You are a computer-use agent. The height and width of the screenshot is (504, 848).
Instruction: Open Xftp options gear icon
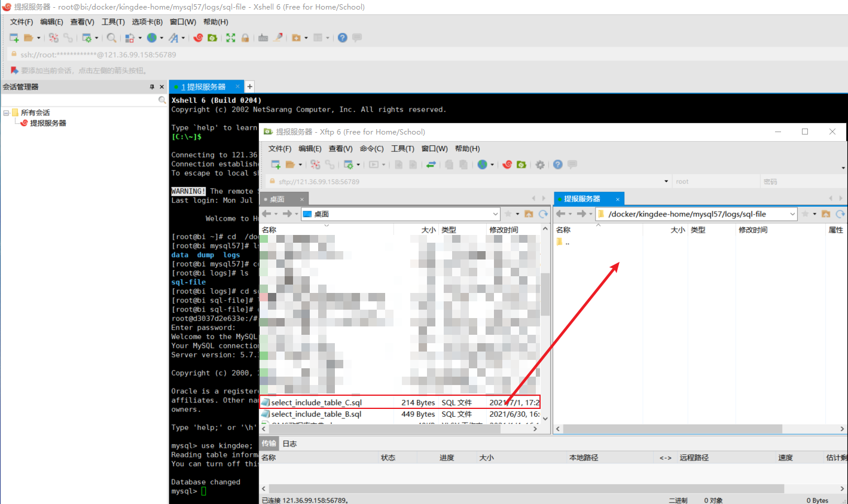[540, 164]
